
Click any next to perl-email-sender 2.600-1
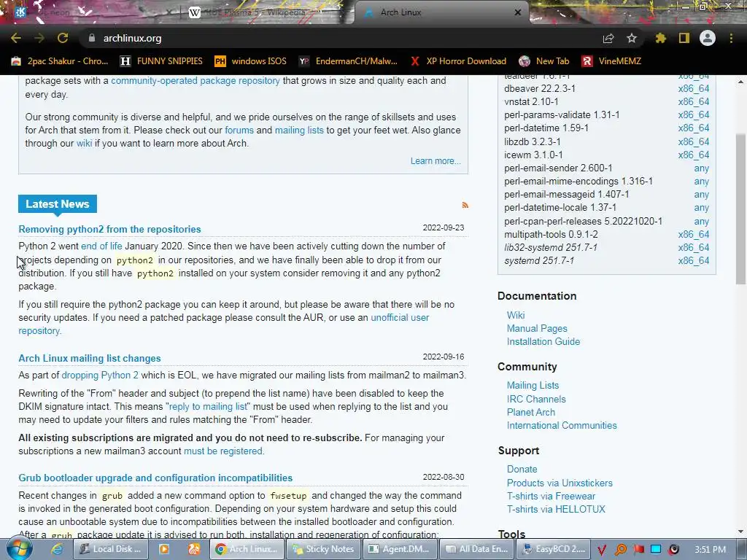(701, 168)
